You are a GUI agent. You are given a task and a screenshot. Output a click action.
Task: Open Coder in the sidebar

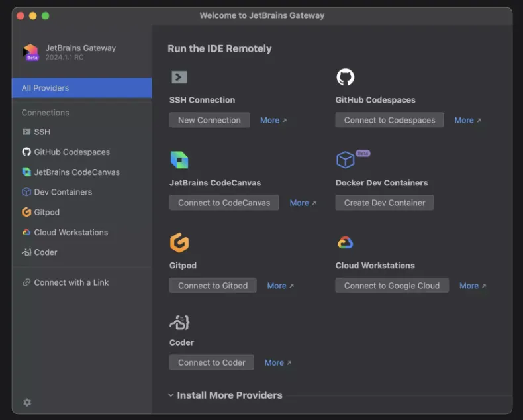(81, 252)
